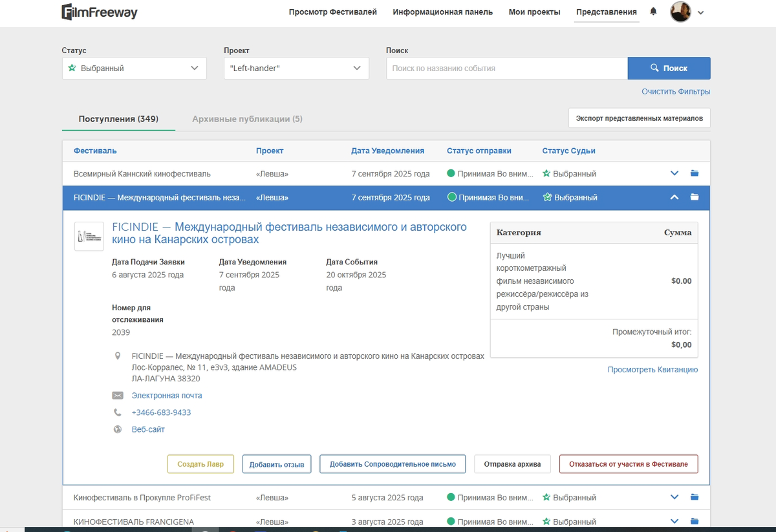Collapse the highlighted FICINDIE row chevron

pyautogui.click(x=674, y=197)
